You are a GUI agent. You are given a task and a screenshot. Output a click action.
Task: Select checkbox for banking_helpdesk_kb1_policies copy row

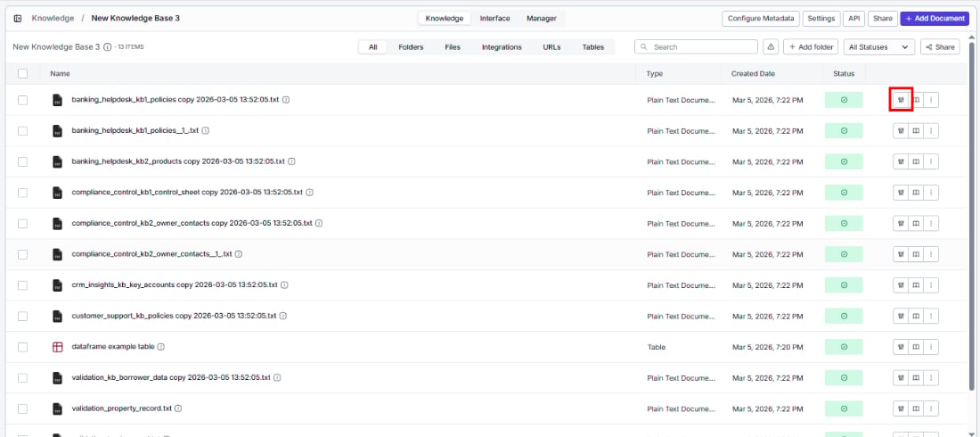coord(22,100)
